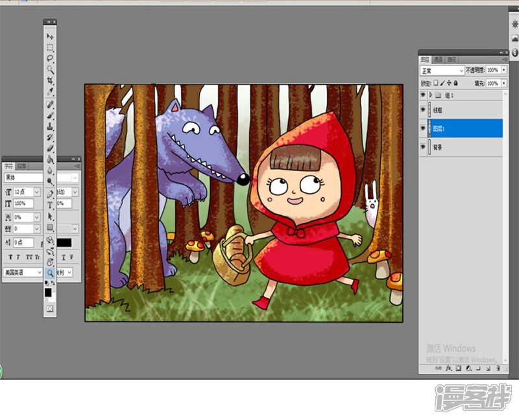Toggle lock transparent pixels option
Screen dimensions: 519x420
pos(436,83)
